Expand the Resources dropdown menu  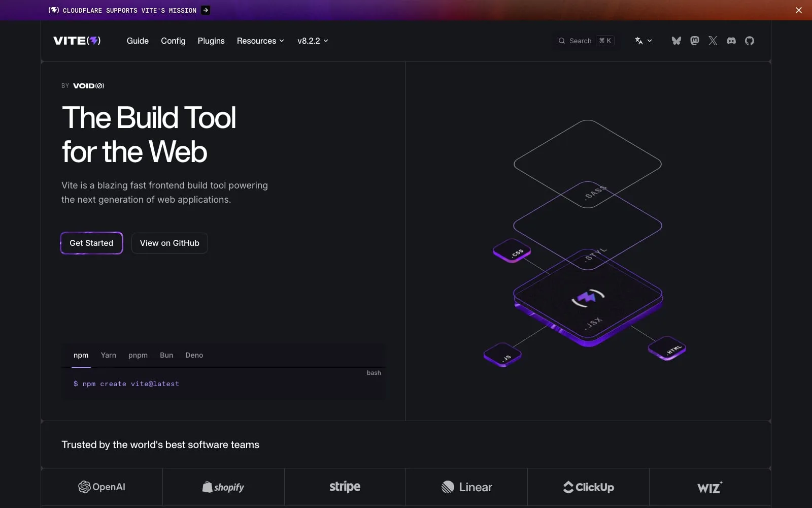260,41
